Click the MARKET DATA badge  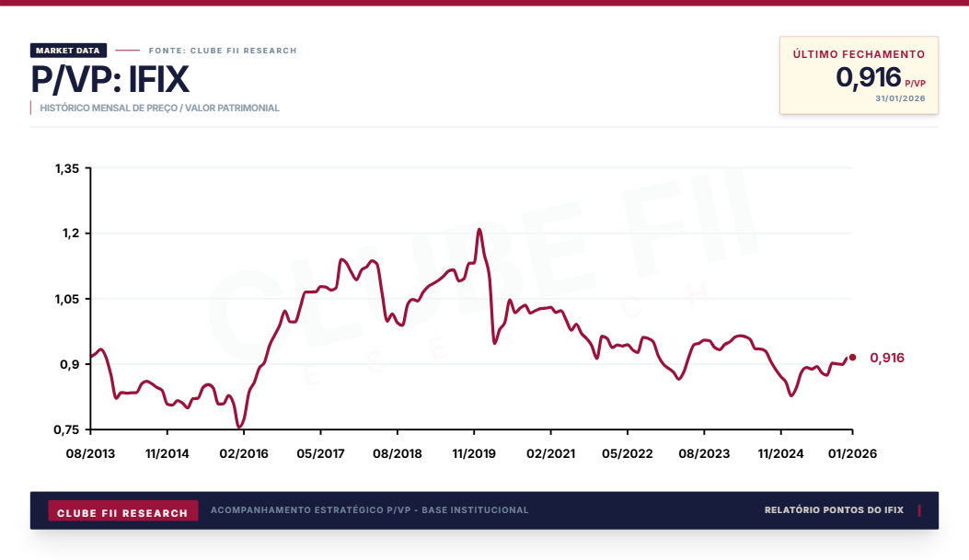69,51
